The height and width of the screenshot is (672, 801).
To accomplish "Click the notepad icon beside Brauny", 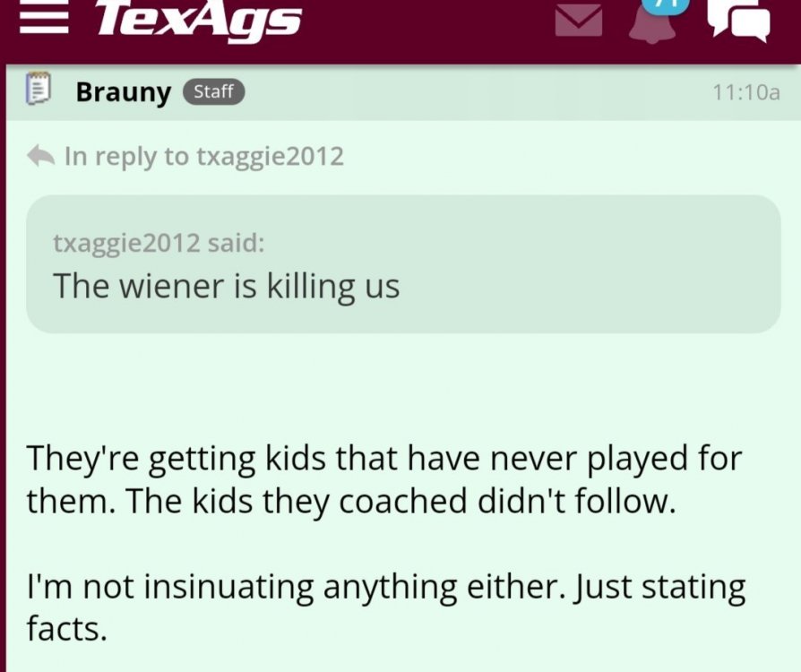I will (x=38, y=90).
